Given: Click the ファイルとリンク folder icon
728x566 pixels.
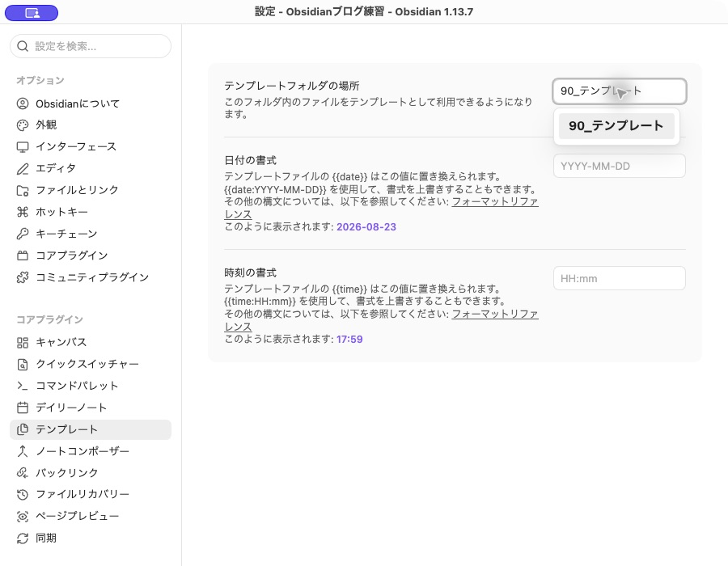Looking at the screenshot, I should [x=23, y=190].
